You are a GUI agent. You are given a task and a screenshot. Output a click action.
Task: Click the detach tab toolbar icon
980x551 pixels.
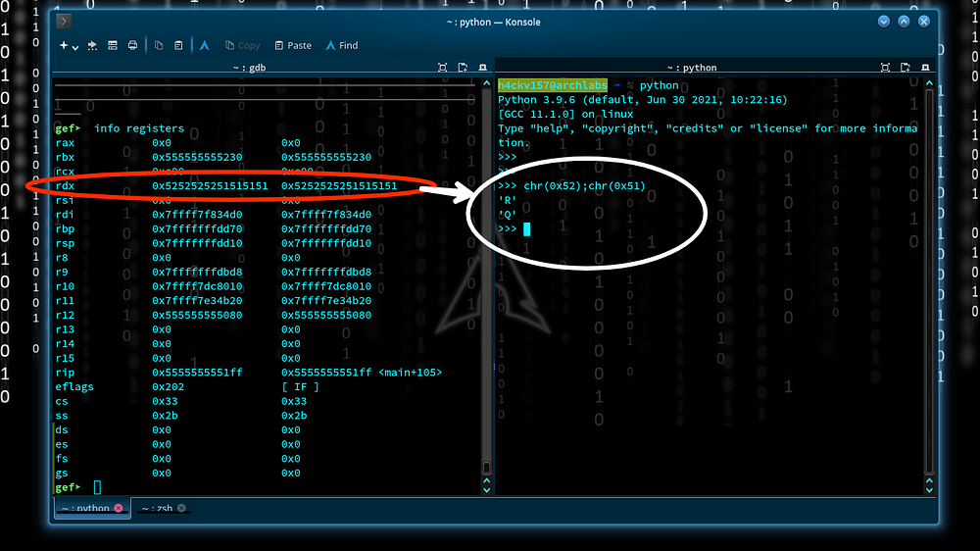(92, 46)
